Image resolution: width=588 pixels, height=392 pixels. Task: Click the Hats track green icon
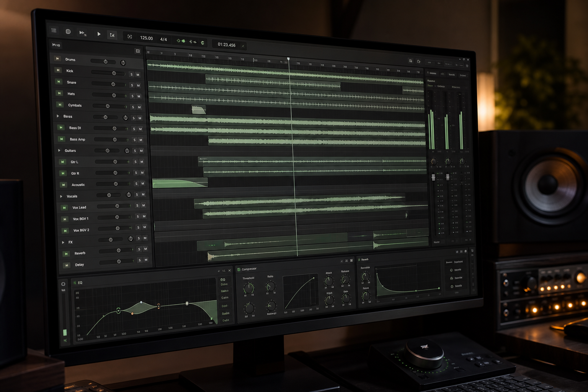(x=59, y=93)
